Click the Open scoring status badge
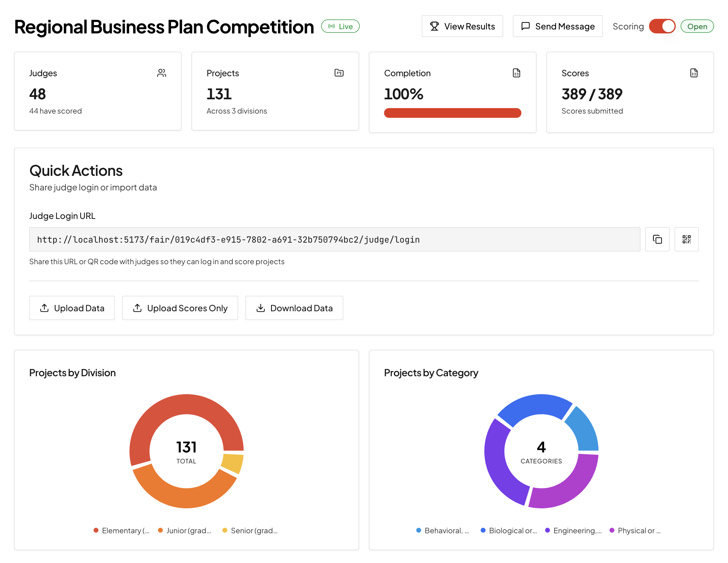This screenshot has height=563, width=728. (697, 26)
